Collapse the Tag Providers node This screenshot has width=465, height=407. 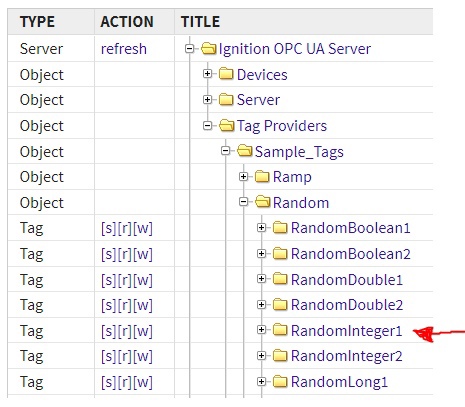pyautogui.click(x=207, y=125)
